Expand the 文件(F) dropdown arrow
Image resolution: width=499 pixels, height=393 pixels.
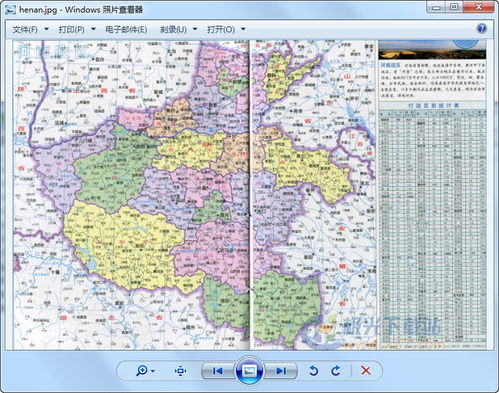click(x=47, y=29)
